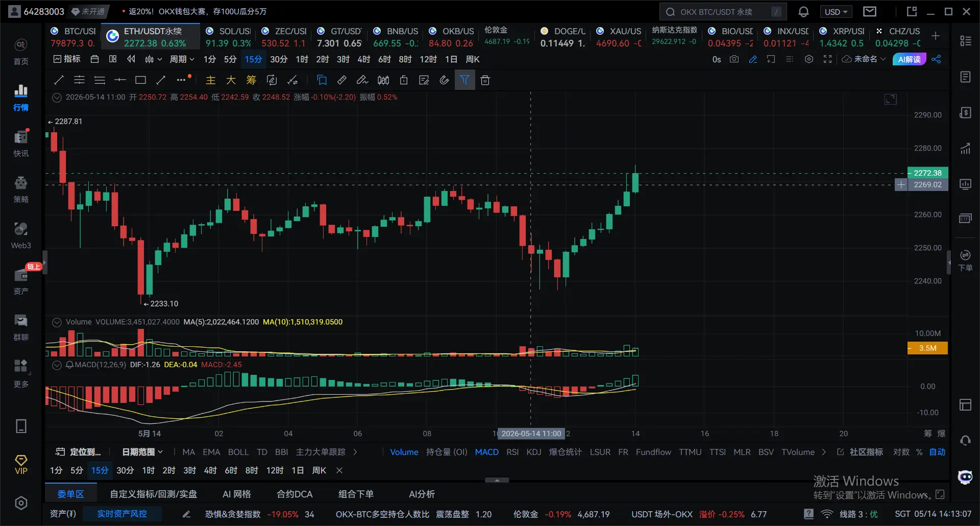Screen dimensions: 980x526
Task: Select the horizontal line drawing tool
Action: (x=120, y=80)
